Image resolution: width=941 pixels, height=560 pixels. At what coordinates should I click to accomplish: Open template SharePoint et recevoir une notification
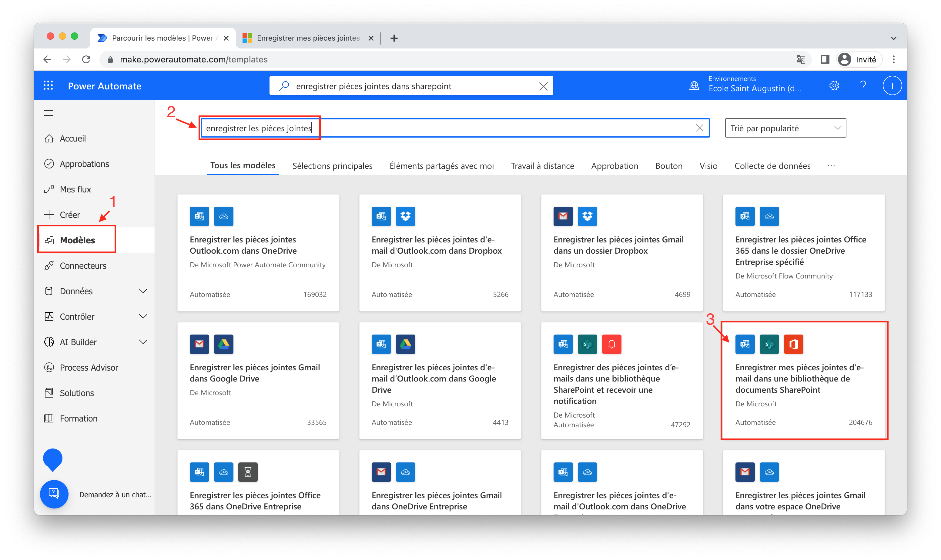(622, 380)
